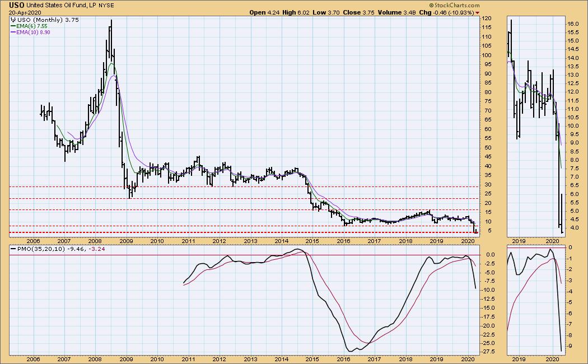Click the Close 3.75 value
Screen dimensions: 588x364
358,12
